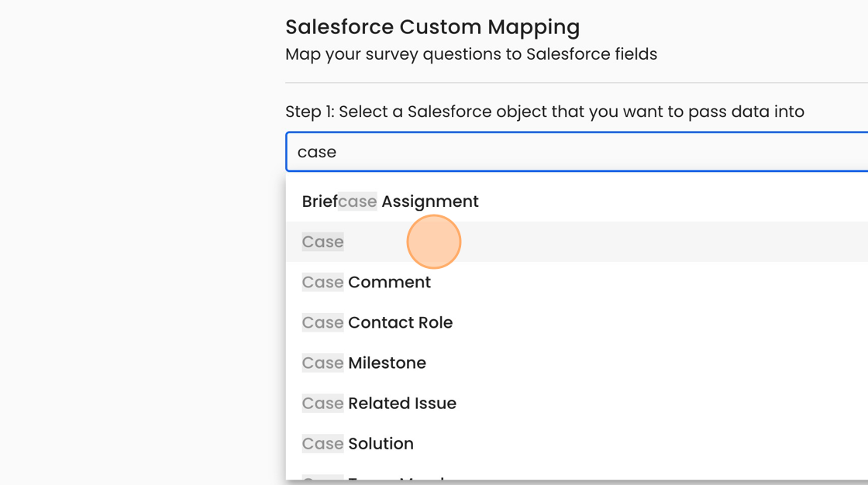Click the highlighted "Case" prefix of Case Solution
868x485 pixels.
(323, 443)
